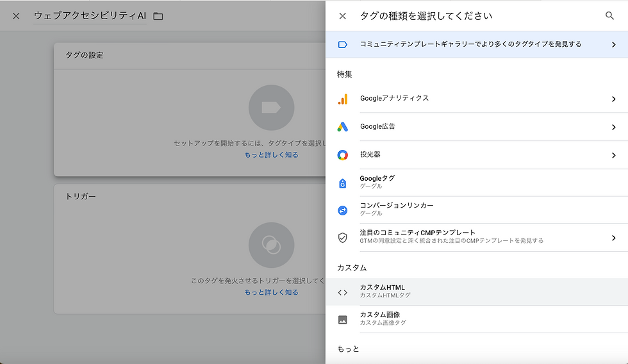Screen dimensions: 628x364
Task: Click the カスタム画像タグ subtitle text
Action: (x=383, y=323)
